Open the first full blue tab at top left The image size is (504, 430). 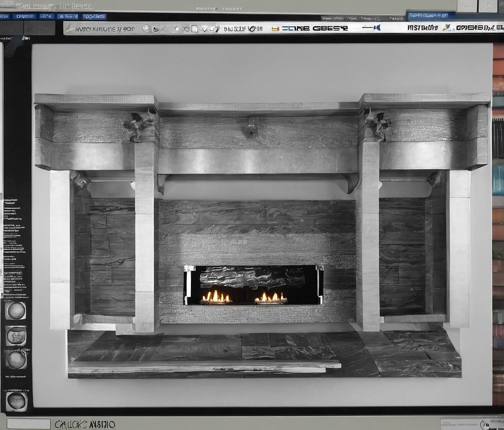click(x=24, y=16)
